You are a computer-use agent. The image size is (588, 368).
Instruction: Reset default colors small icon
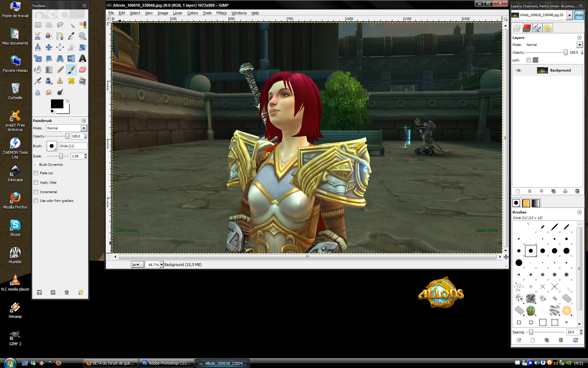click(52, 112)
